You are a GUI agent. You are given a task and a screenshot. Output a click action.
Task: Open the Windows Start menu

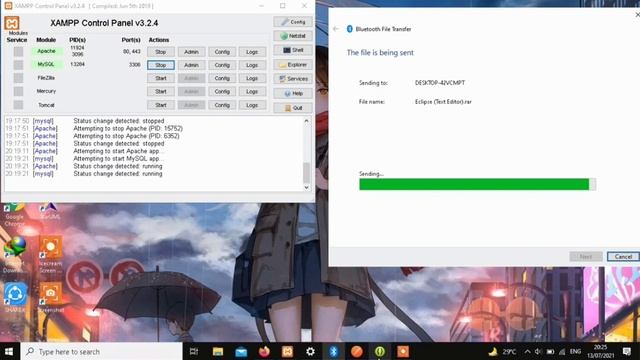[x=9, y=351]
